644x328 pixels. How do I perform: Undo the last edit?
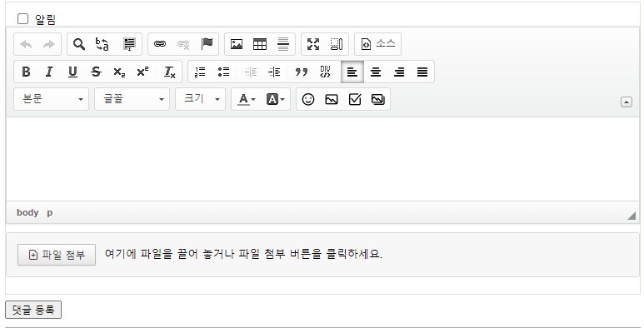point(26,44)
